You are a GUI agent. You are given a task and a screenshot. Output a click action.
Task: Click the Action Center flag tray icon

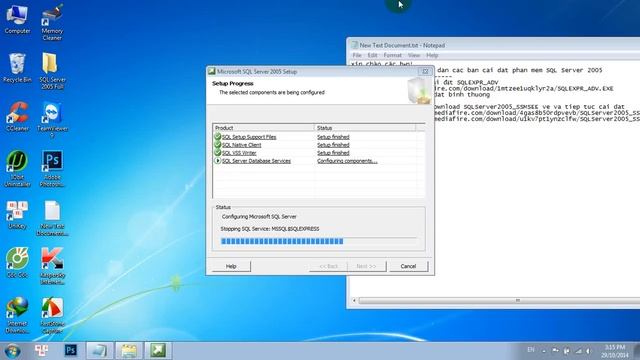556,351
